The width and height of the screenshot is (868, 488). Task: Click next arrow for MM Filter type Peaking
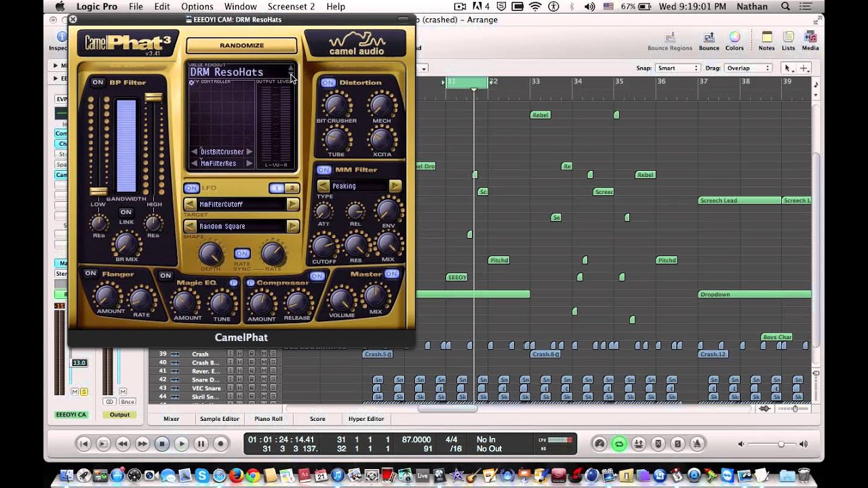point(395,186)
